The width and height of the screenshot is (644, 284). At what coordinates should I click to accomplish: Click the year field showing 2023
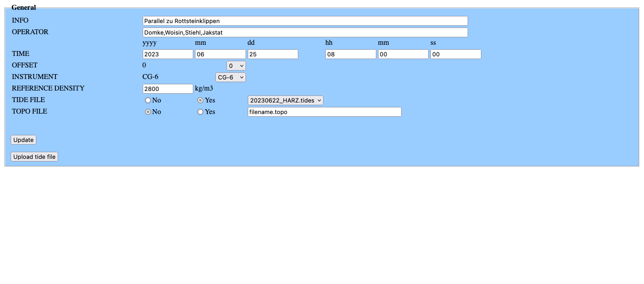pyautogui.click(x=168, y=54)
